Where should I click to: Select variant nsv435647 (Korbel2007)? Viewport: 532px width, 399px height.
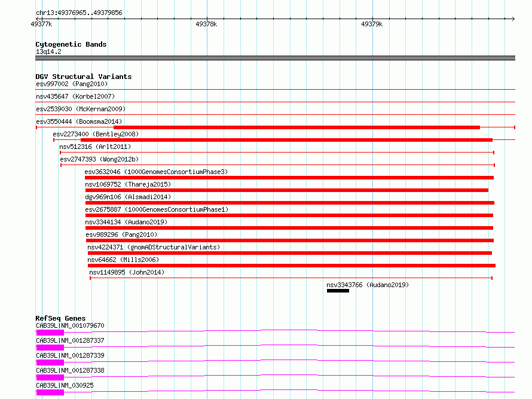pyautogui.click(x=75, y=96)
